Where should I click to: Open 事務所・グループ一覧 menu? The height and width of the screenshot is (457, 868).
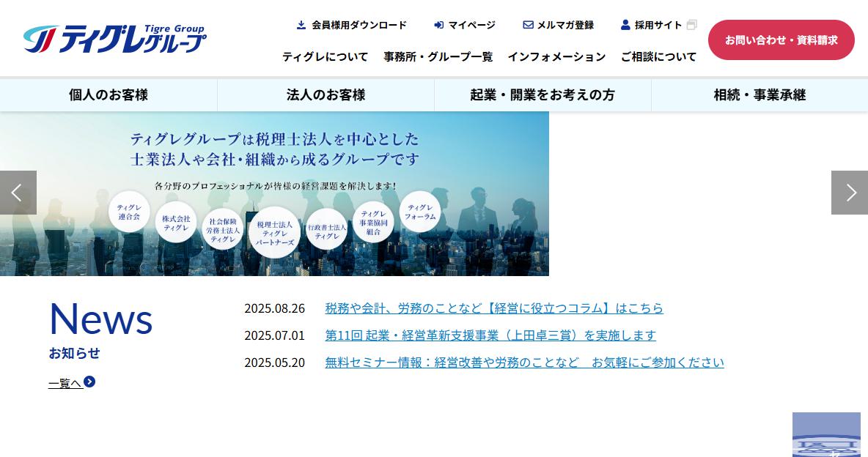pos(438,57)
